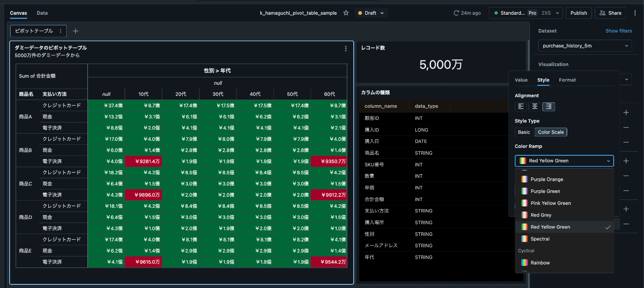Choose the Color Scale style type
The width and height of the screenshot is (644, 288).
551,132
